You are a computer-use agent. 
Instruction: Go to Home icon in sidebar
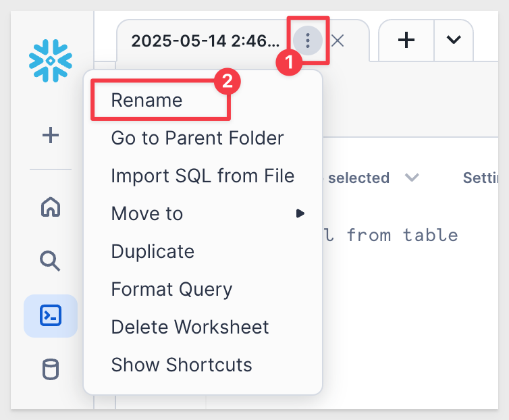coord(51,207)
